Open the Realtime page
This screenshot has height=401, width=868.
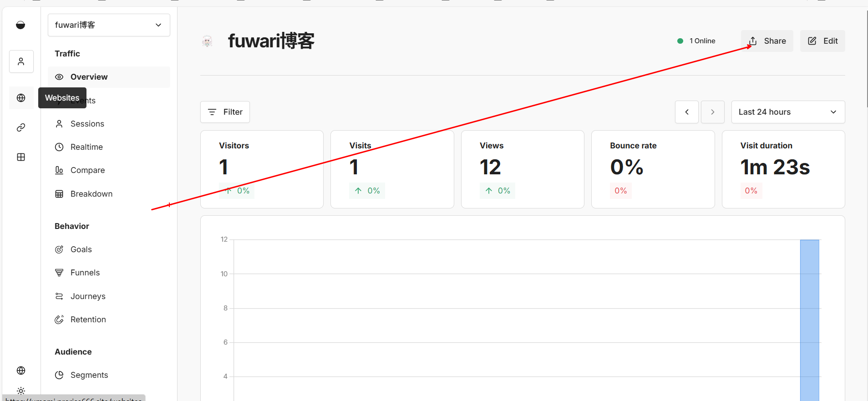click(86, 147)
